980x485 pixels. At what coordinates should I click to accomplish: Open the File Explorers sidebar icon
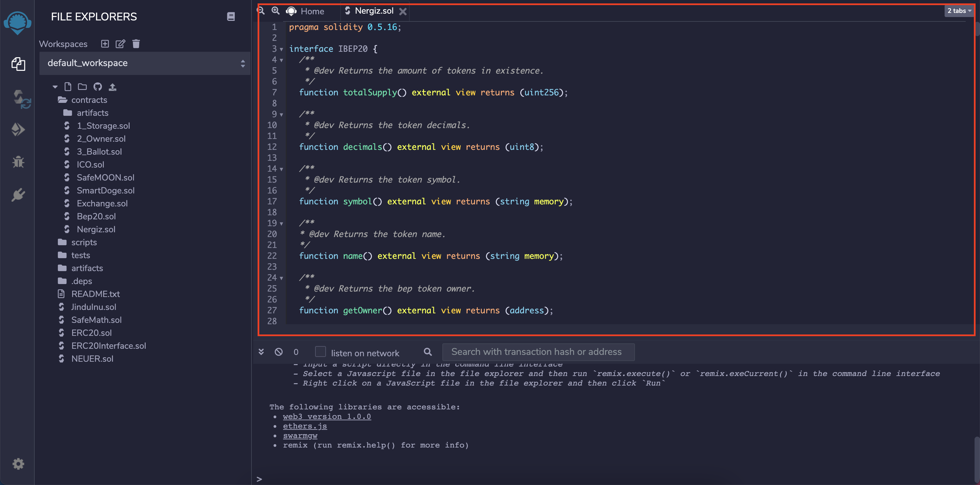(x=18, y=64)
